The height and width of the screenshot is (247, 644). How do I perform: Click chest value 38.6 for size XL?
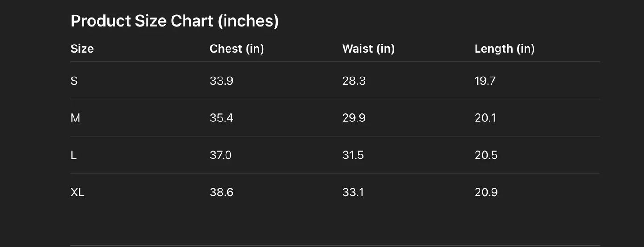point(222,192)
